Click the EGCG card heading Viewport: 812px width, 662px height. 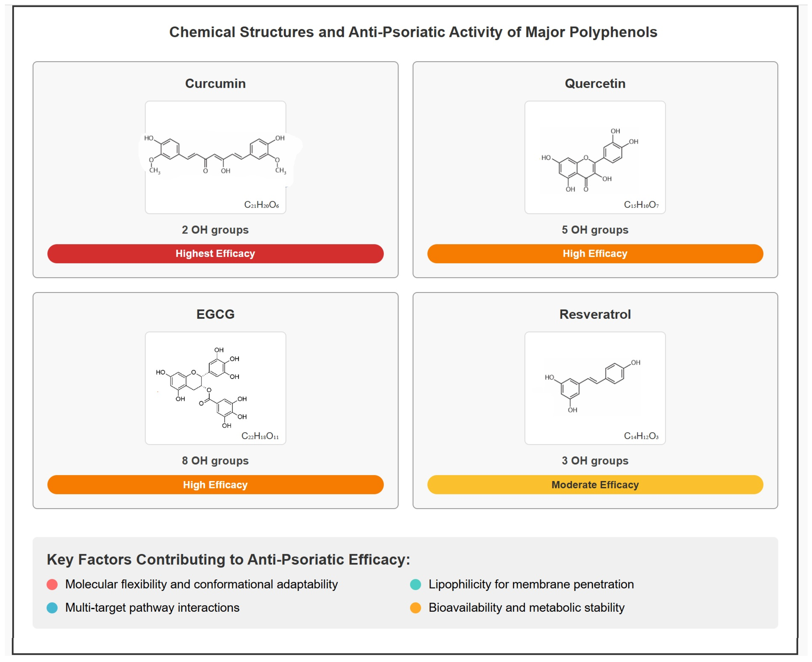click(x=215, y=314)
